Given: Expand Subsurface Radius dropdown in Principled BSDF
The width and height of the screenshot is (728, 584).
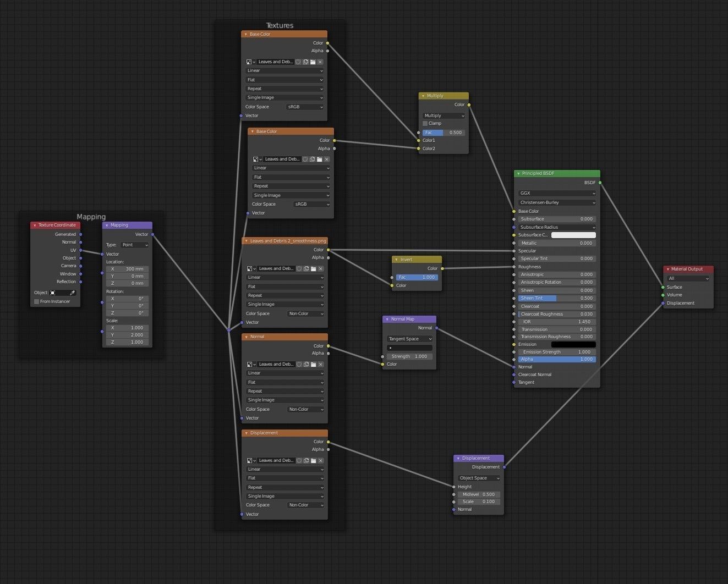Looking at the screenshot, I should pyautogui.click(x=557, y=227).
